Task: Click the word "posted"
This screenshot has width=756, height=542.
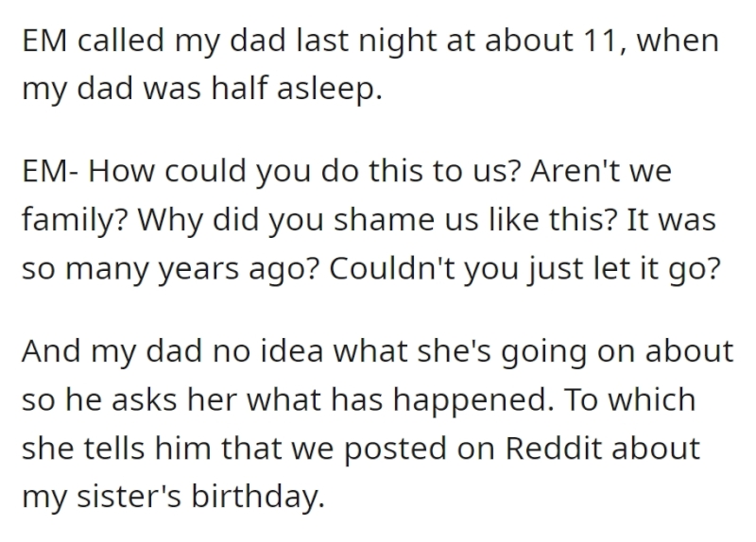Action: [x=395, y=450]
